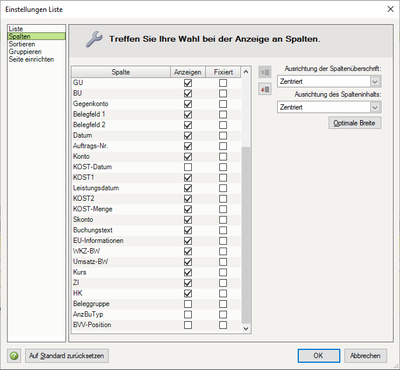Confirm with the OK button
The height and width of the screenshot is (370, 400).
[x=319, y=356]
